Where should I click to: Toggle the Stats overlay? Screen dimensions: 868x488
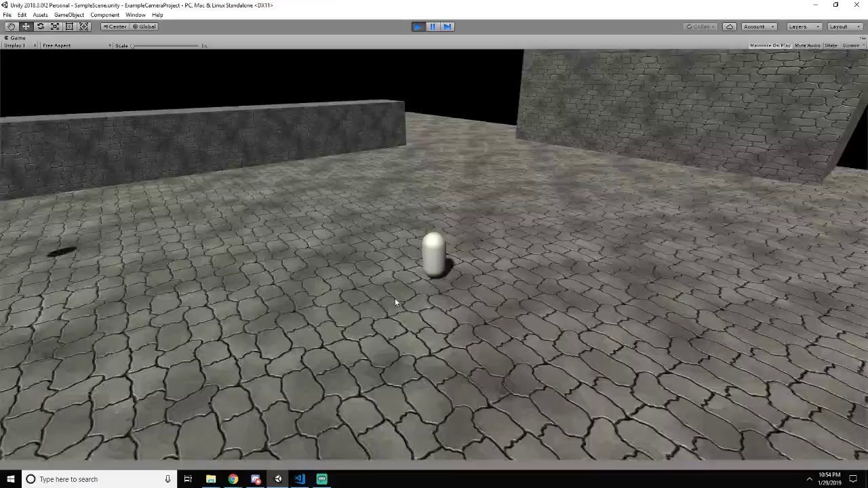click(831, 45)
